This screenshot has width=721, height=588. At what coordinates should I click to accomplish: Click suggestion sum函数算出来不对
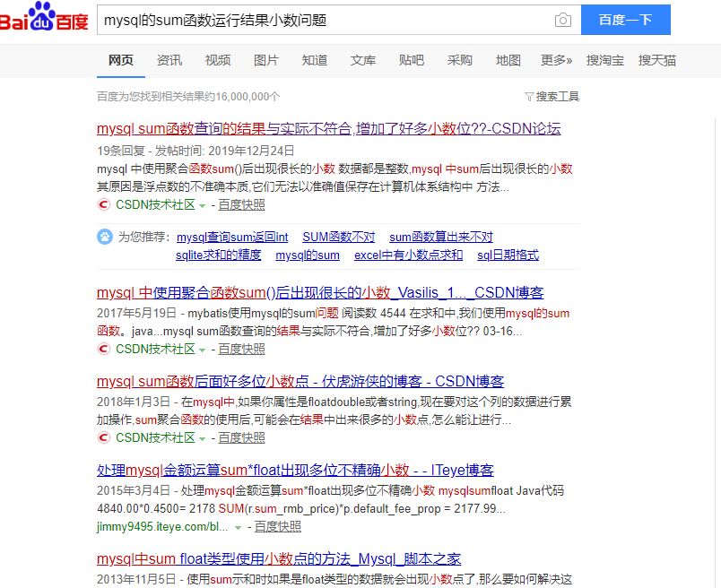point(441,238)
